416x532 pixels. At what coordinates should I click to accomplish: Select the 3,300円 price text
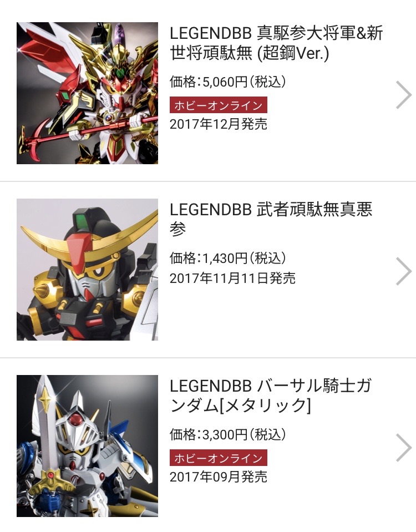pos(227,434)
